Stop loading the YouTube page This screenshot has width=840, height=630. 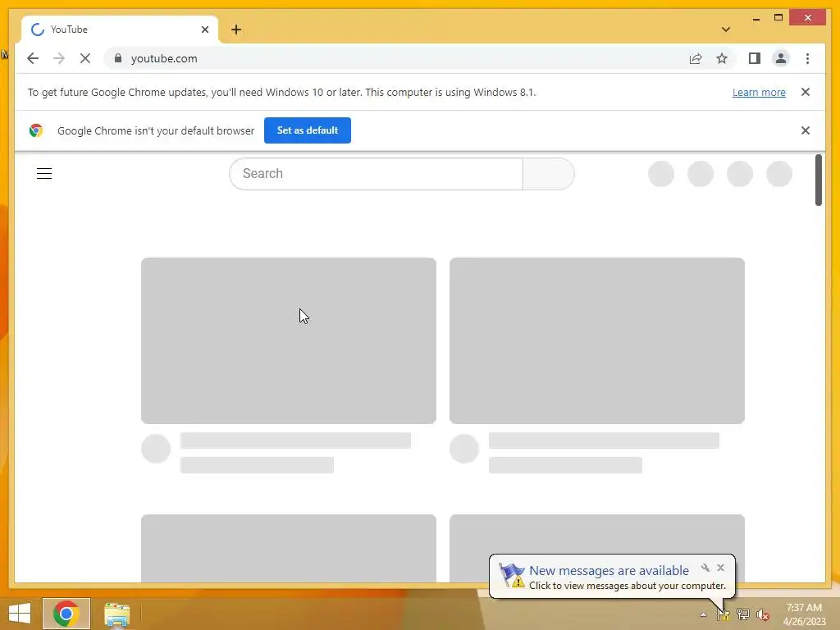[x=85, y=58]
